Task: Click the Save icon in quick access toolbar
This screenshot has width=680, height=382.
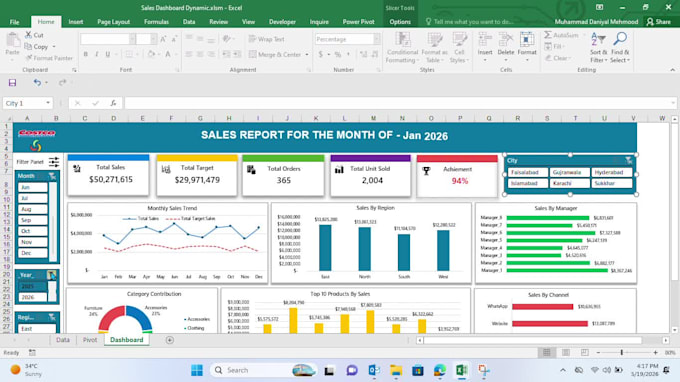Action: [x=12, y=82]
